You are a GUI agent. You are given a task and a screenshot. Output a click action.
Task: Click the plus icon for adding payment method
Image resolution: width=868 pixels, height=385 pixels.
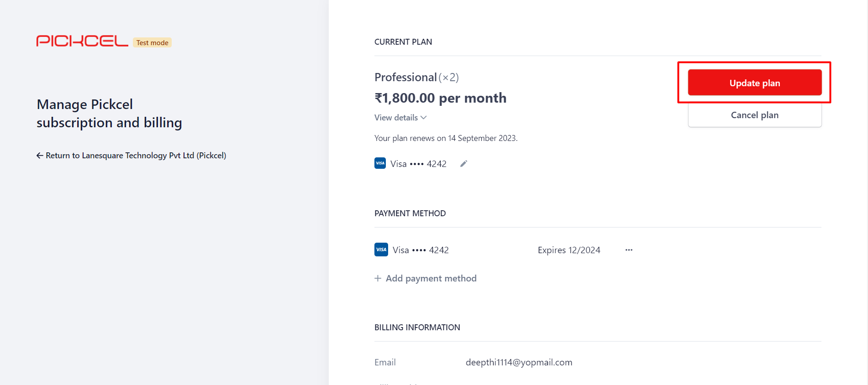pos(378,278)
